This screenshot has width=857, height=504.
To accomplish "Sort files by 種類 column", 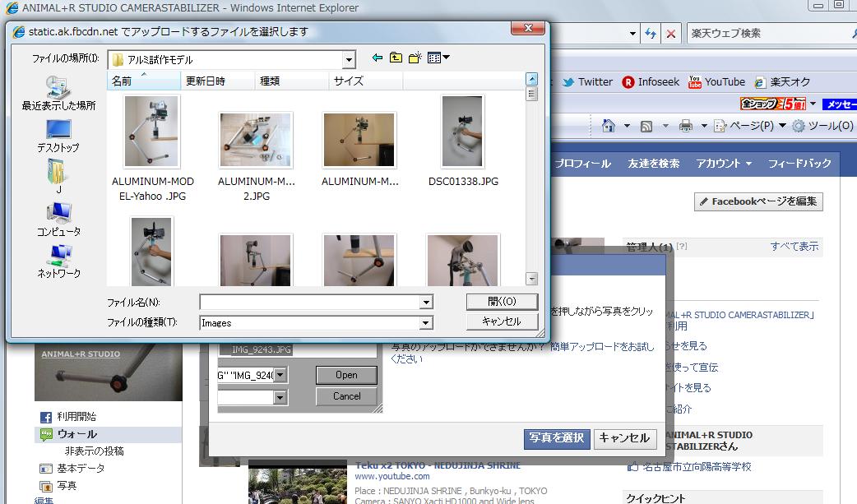I will pos(291,81).
